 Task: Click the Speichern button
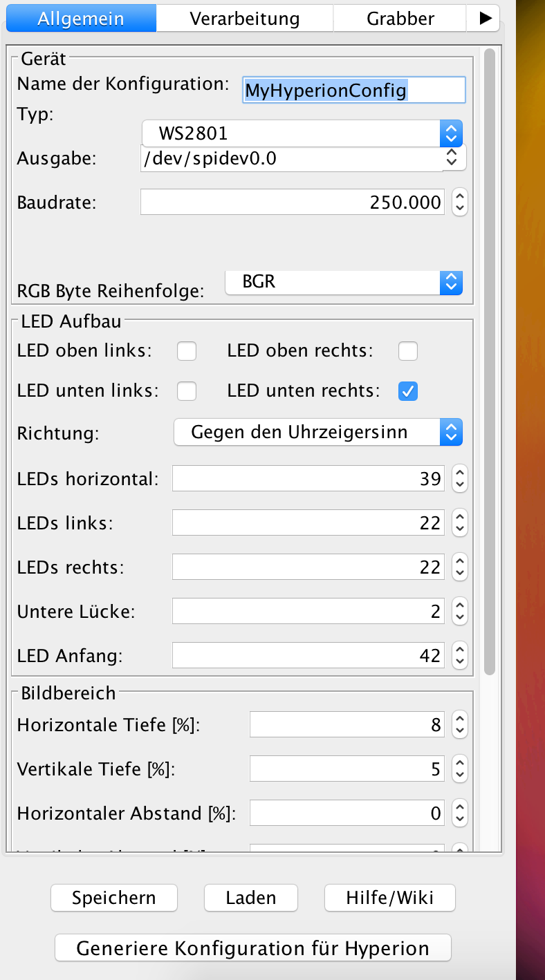point(114,898)
